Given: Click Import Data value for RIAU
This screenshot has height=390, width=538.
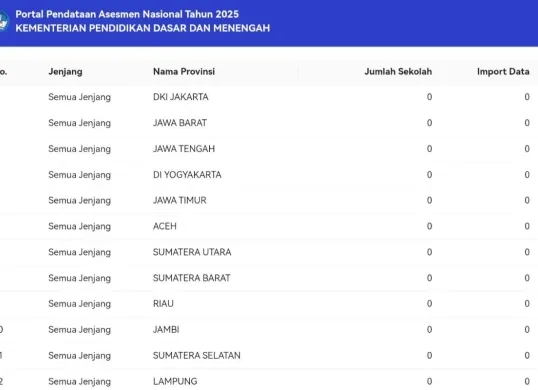Looking at the screenshot, I should point(527,304).
